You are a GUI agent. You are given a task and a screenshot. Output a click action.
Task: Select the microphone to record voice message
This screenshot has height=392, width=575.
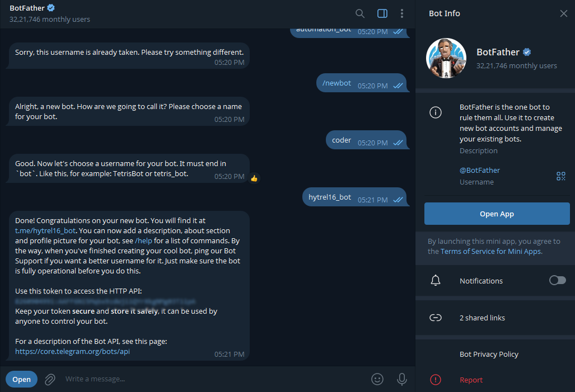402,379
